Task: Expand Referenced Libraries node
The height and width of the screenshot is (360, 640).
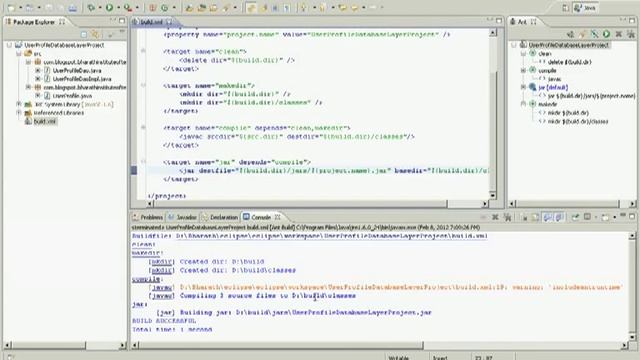Action: point(19,113)
